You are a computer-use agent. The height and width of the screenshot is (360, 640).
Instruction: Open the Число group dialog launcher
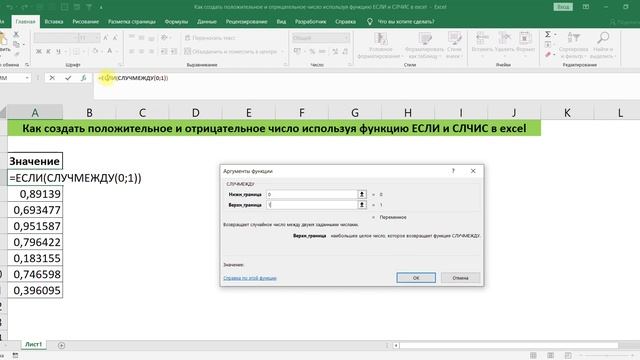[x=350, y=64]
